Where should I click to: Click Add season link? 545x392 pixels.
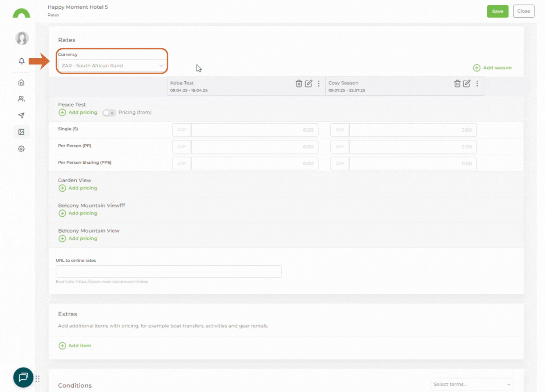click(492, 68)
